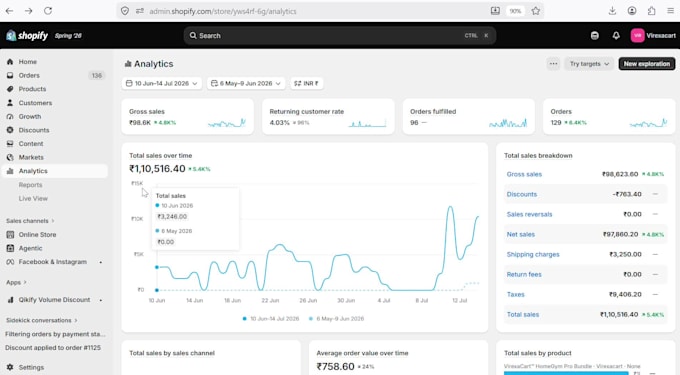This screenshot has width=680, height=375.
Task: Open Discounts link in breakdown
Action: [x=522, y=194]
